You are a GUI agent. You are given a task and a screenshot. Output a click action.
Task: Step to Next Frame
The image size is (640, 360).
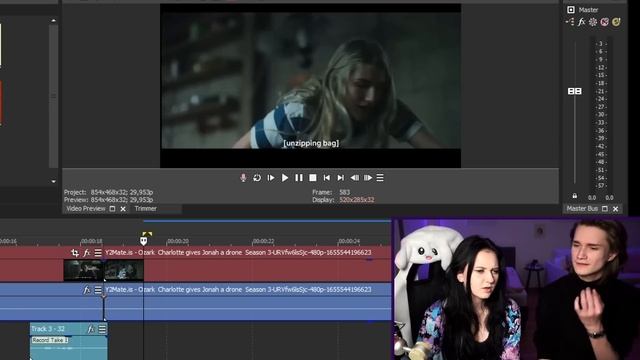pyautogui.click(x=368, y=178)
